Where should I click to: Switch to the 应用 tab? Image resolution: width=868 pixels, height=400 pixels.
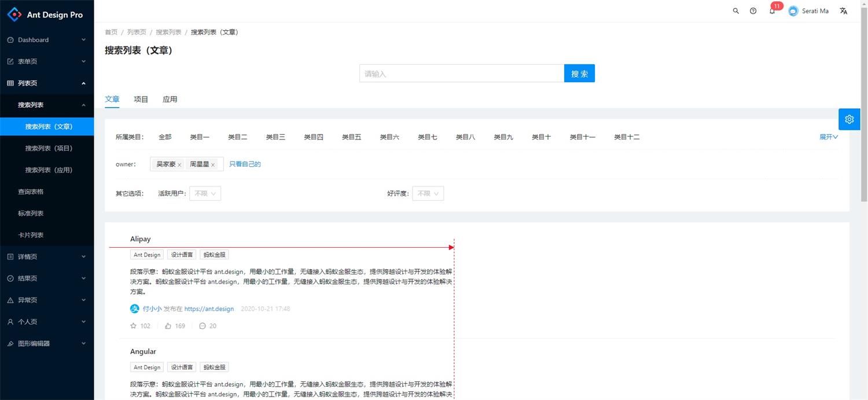[x=170, y=99]
